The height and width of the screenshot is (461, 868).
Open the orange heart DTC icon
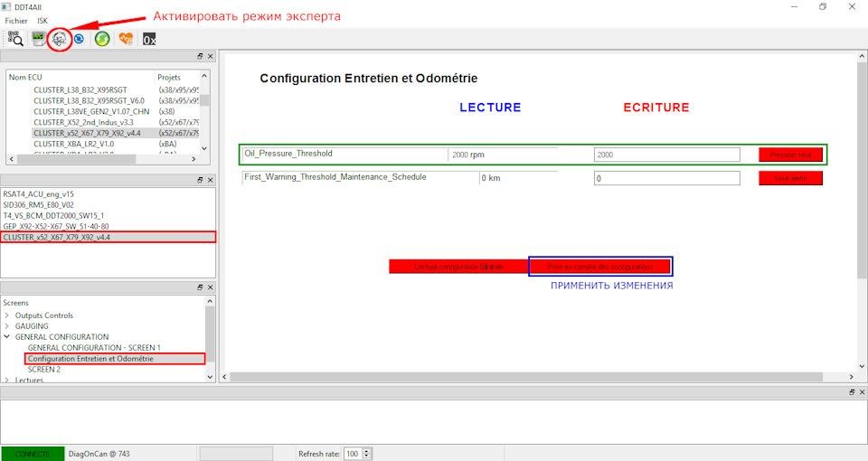(x=126, y=39)
